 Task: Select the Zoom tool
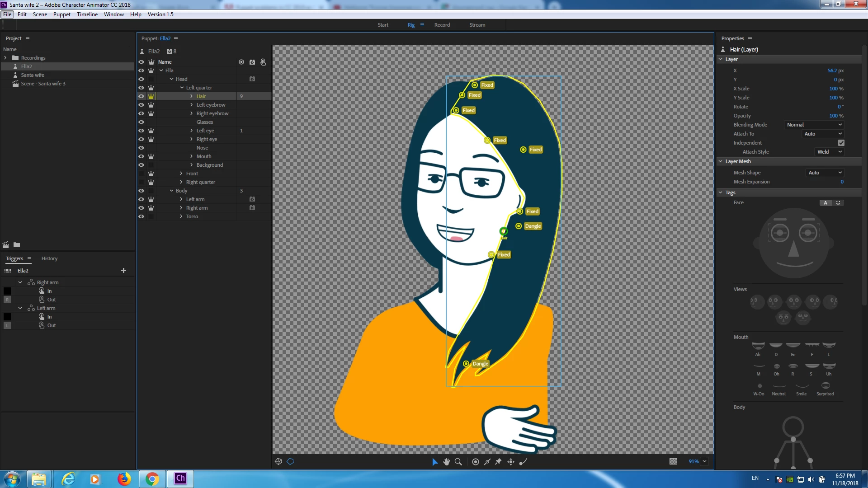point(458,461)
